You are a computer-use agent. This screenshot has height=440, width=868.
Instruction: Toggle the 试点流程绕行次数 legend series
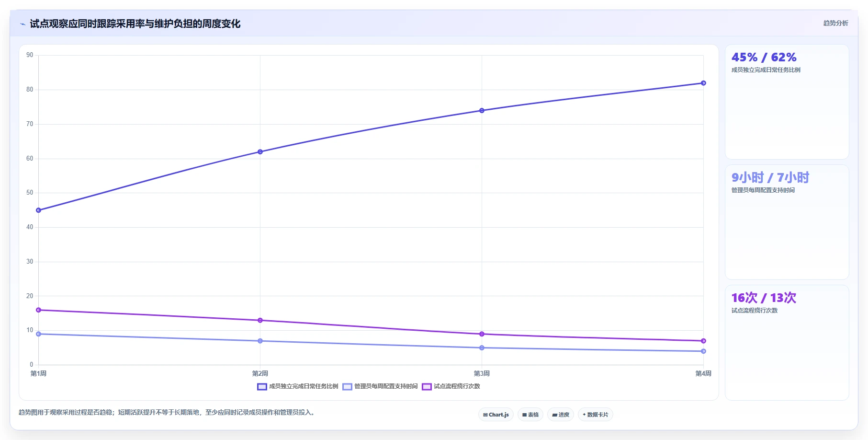point(451,386)
